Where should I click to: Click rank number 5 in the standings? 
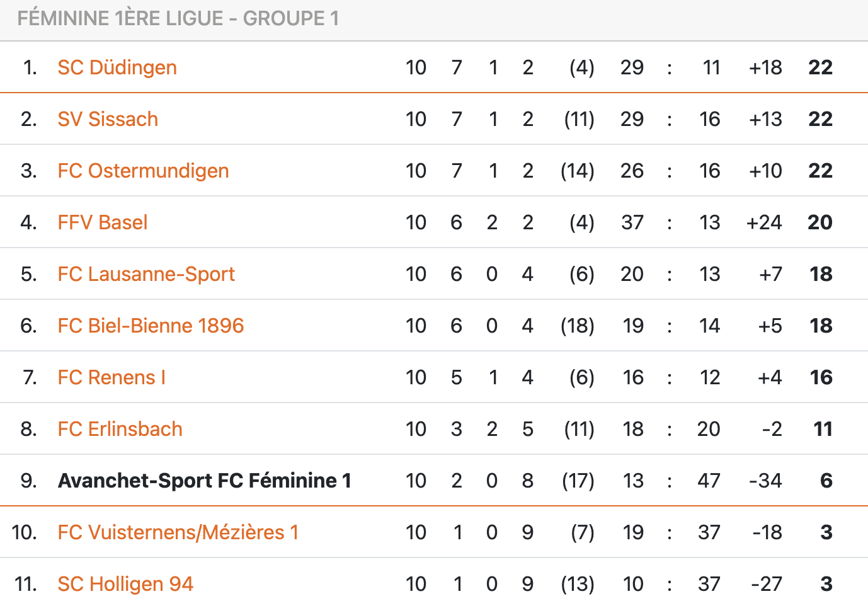(28, 274)
